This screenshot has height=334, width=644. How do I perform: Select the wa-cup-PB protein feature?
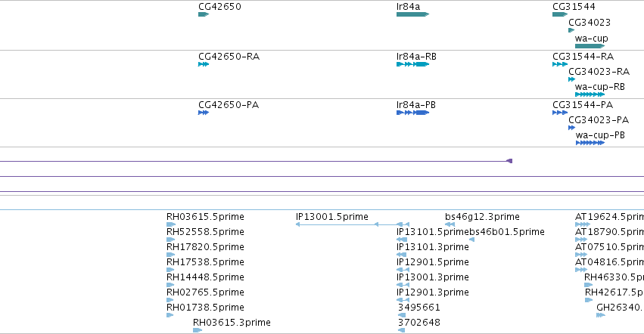[590, 143]
